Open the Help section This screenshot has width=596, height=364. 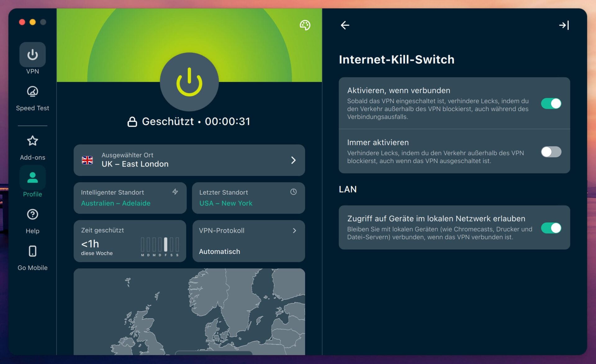32,214
